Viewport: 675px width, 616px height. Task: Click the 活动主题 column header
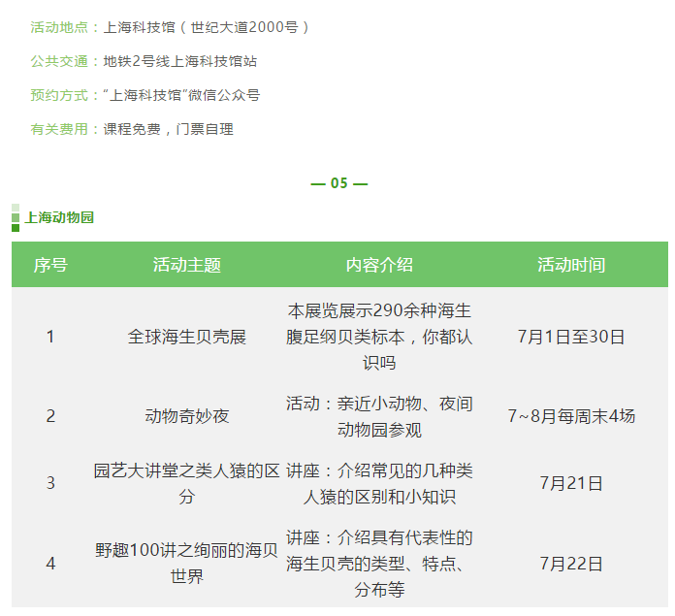coord(187,265)
